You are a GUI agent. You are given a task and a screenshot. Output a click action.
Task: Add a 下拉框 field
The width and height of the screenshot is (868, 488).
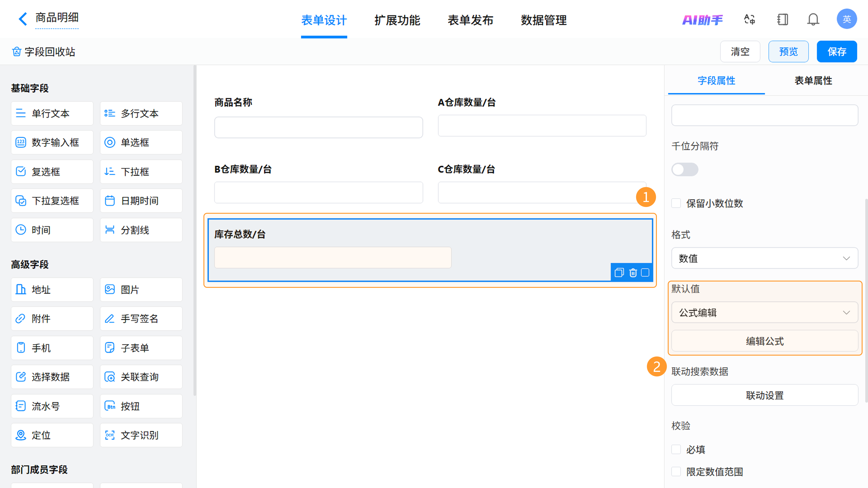[141, 172]
